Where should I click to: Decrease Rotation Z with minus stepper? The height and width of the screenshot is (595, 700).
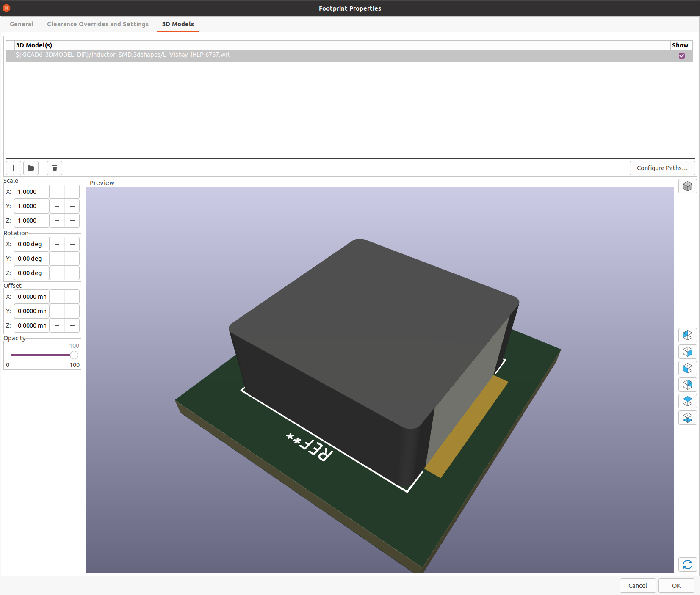coord(57,273)
